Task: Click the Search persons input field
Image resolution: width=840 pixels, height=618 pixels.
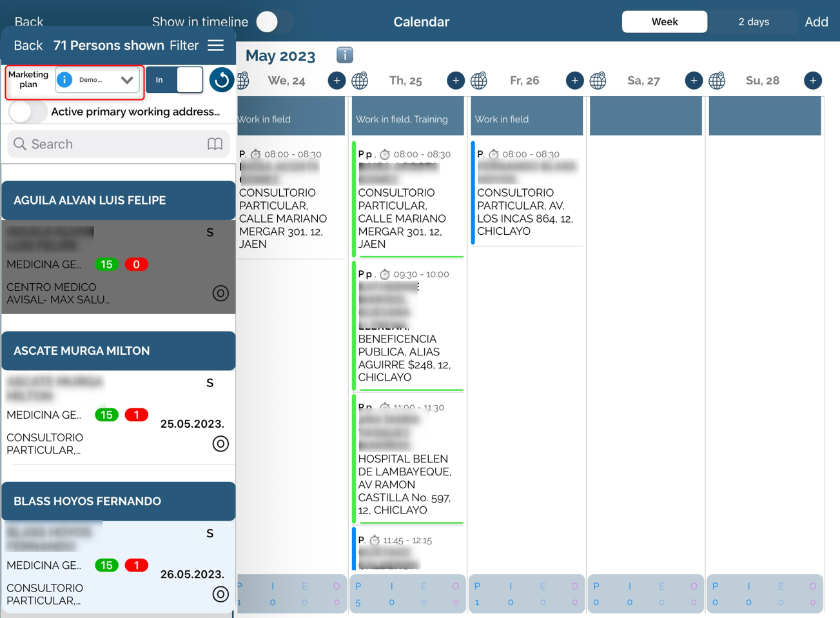Action: [x=110, y=144]
